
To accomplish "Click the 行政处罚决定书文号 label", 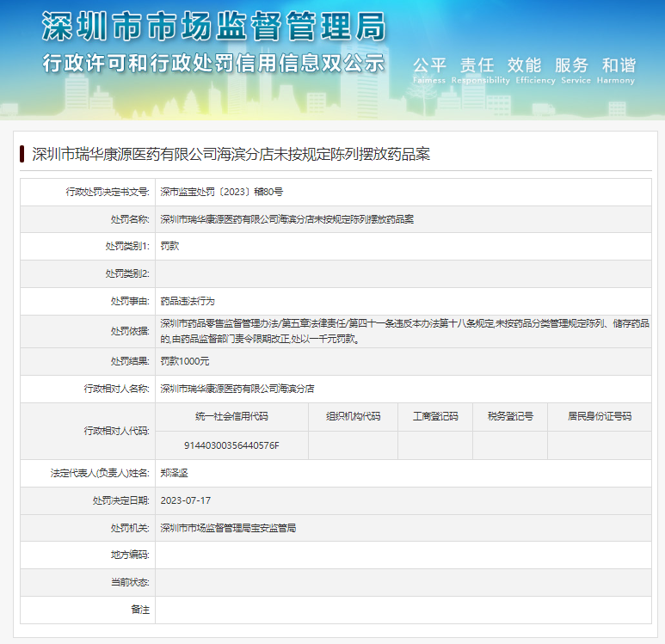I will point(108,192).
